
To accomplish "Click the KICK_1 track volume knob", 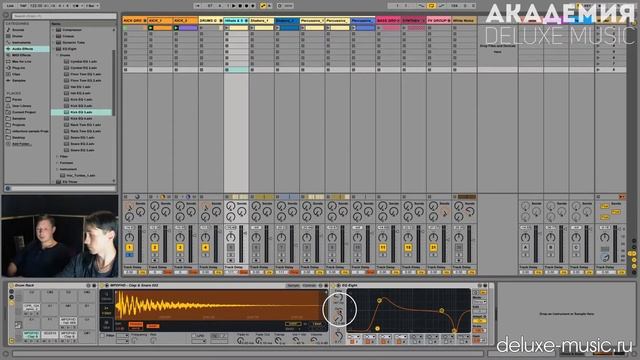I will pyautogui.click(x=155, y=237).
